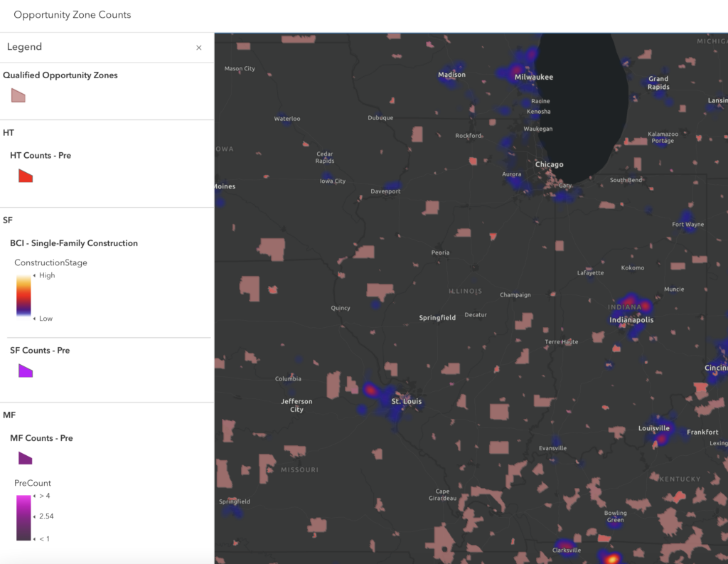Click the South Bend label
This screenshot has width=728, height=564.
coord(626,180)
